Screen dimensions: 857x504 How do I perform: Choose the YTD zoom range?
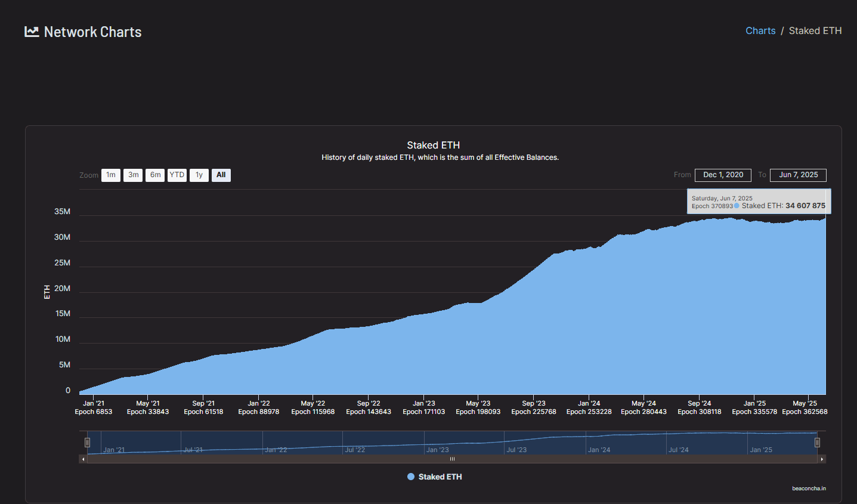pos(177,175)
